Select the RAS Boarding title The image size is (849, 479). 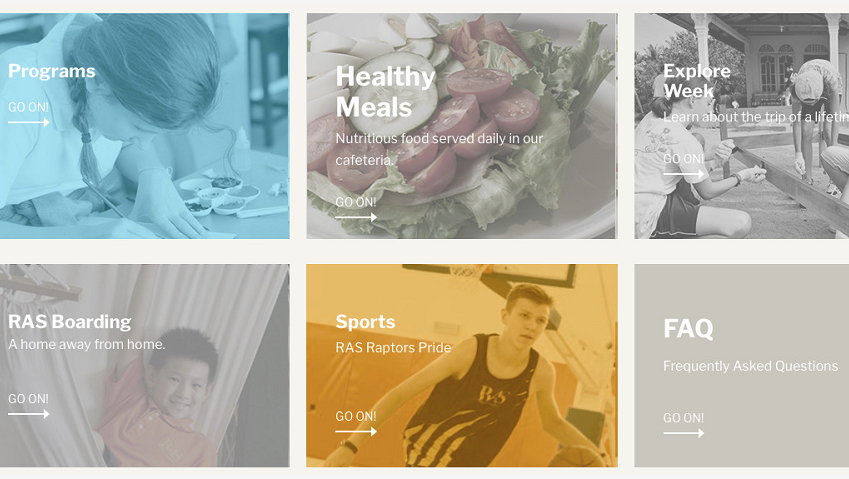point(70,321)
